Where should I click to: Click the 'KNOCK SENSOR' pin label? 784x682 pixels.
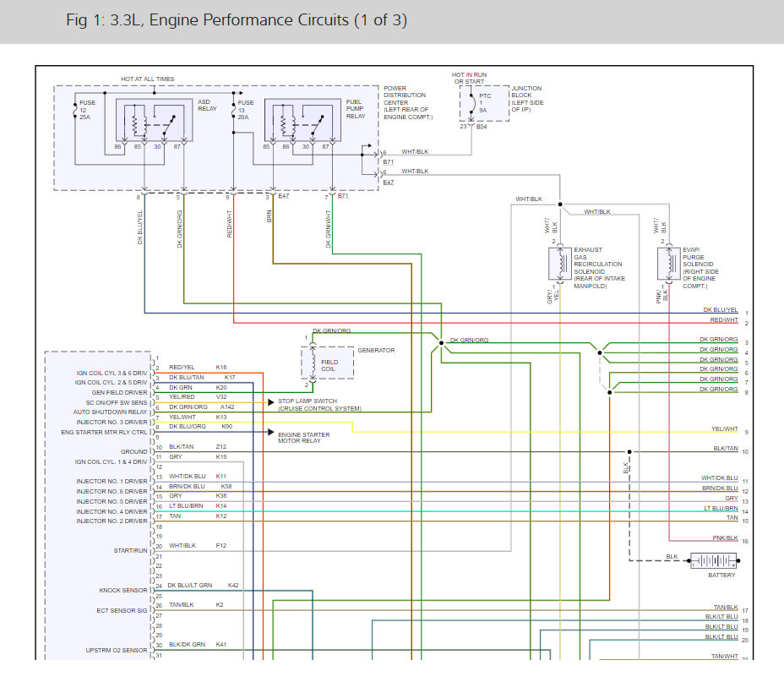[x=123, y=591]
